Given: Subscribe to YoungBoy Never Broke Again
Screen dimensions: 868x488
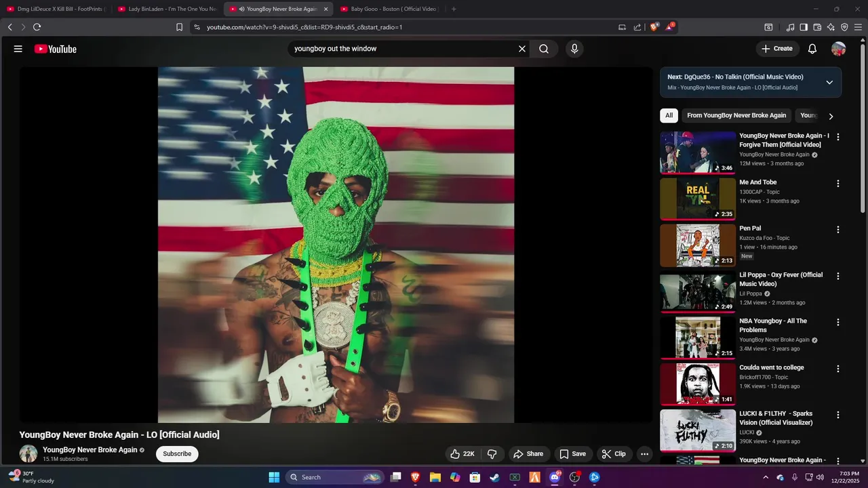Looking at the screenshot, I should click(177, 454).
